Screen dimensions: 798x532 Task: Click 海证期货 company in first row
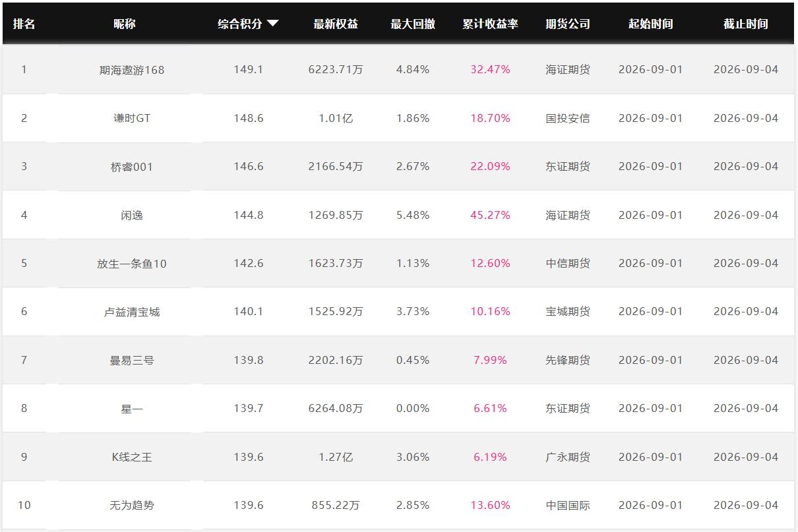click(x=568, y=69)
